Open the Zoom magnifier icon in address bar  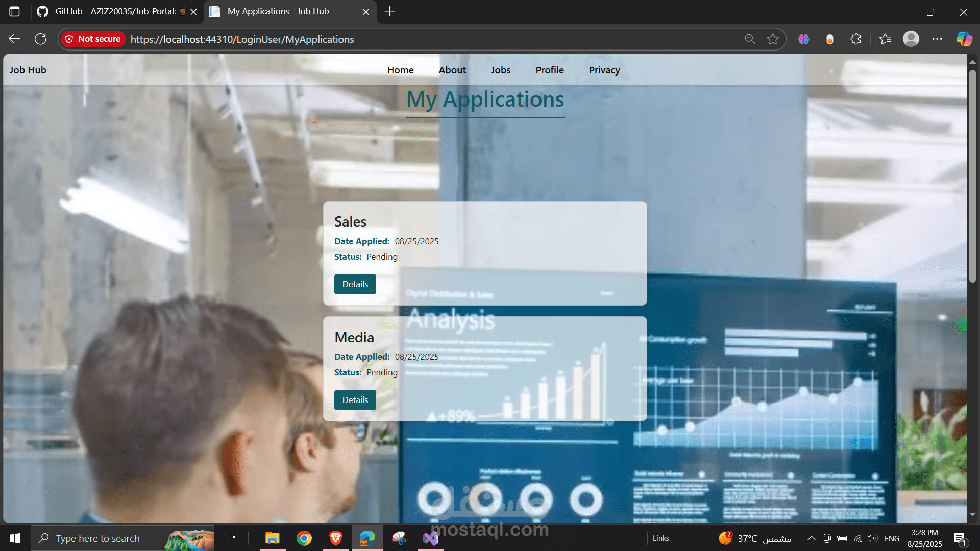(749, 39)
